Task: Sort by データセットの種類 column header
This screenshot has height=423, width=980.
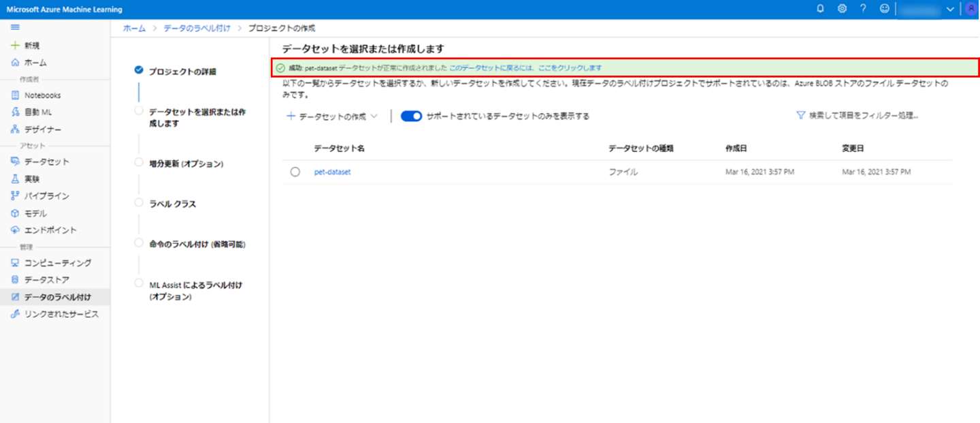Action: [x=641, y=148]
